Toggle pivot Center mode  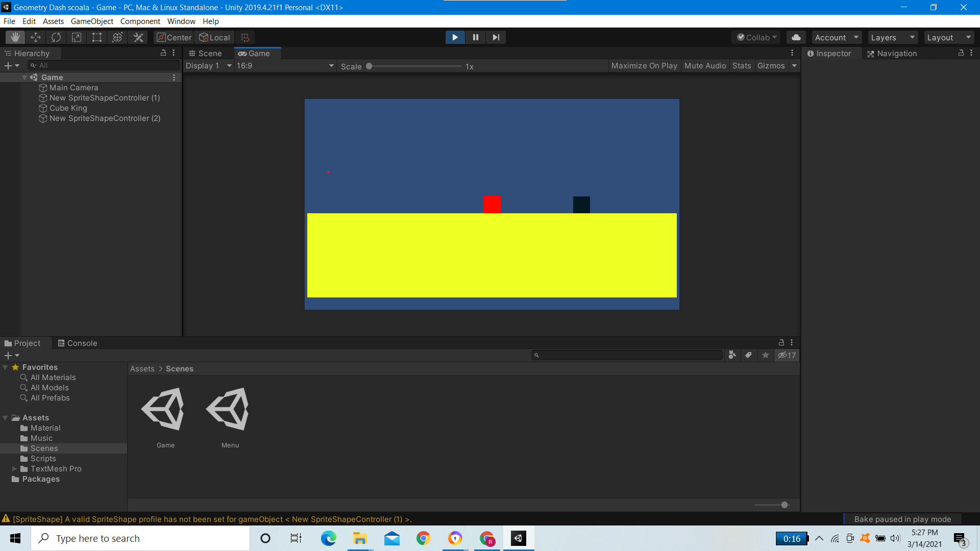point(174,37)
